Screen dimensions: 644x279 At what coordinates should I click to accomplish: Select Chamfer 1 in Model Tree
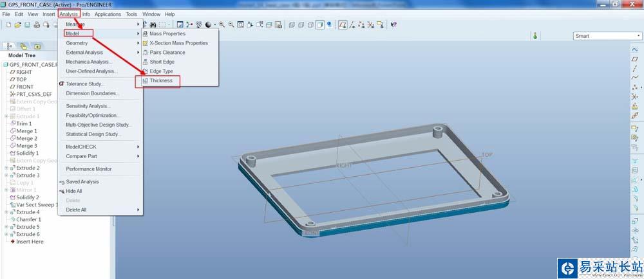[x=29, y=220]
